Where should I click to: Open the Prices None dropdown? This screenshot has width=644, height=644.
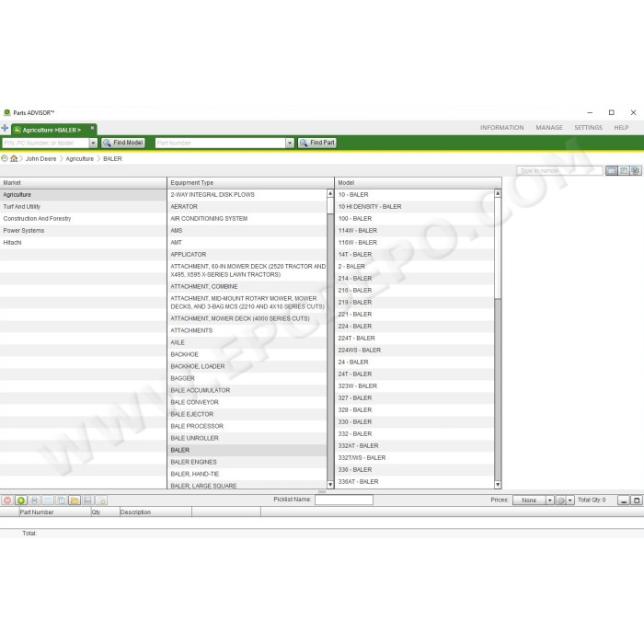tap(549, 500)
